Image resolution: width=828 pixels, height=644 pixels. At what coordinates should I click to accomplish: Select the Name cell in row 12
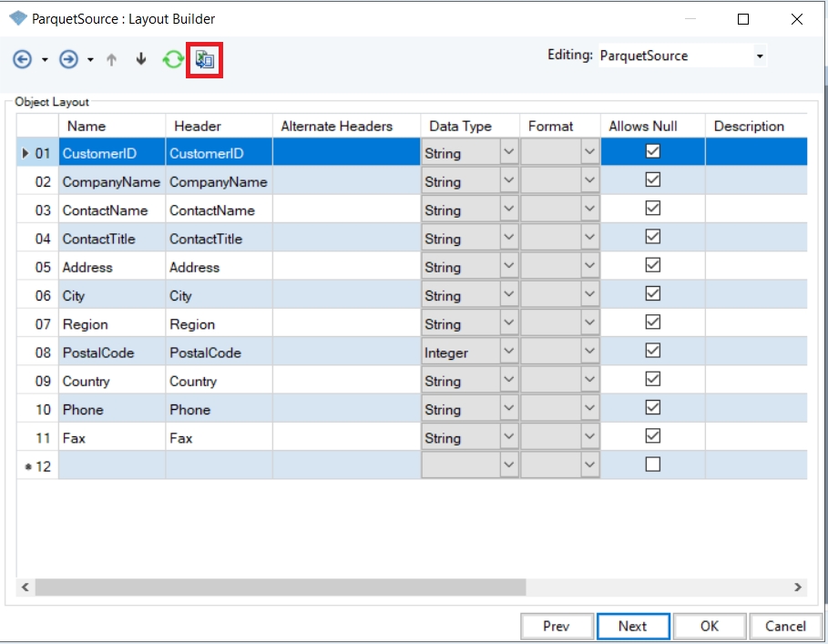[x=112, y=465]
